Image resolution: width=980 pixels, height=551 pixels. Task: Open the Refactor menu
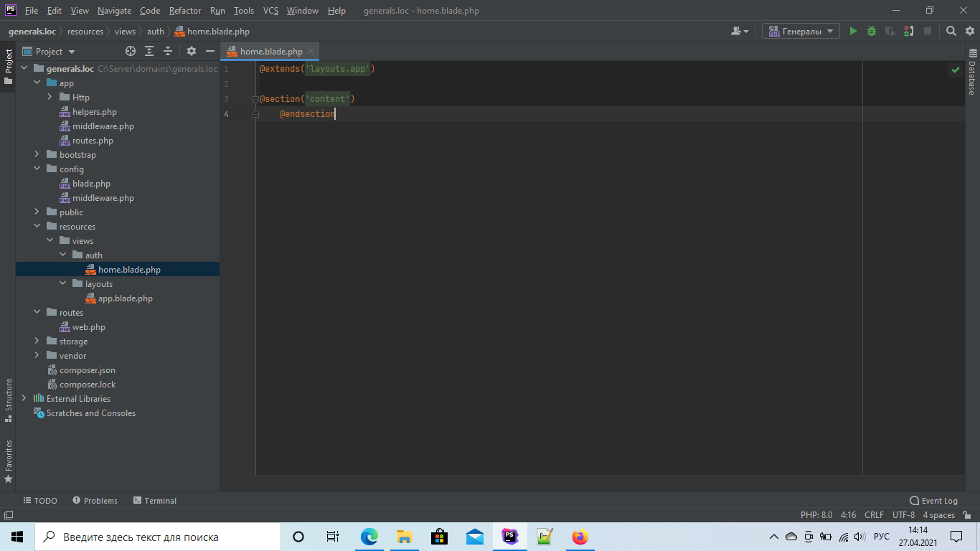184,11
